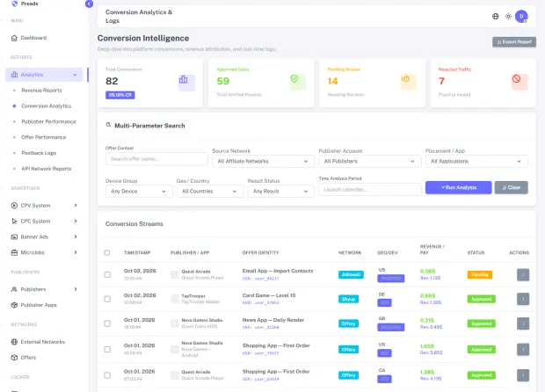Open actions for Email App Import Contacts row
The width and height of the screenshot is (545, 392).
point(523,275)
